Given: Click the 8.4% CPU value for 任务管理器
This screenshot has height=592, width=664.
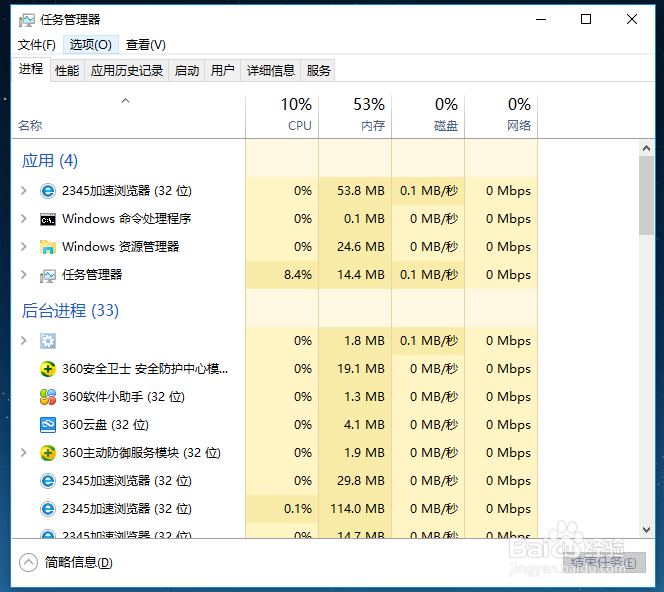Looking at the screenshot, I should (298, 274).
